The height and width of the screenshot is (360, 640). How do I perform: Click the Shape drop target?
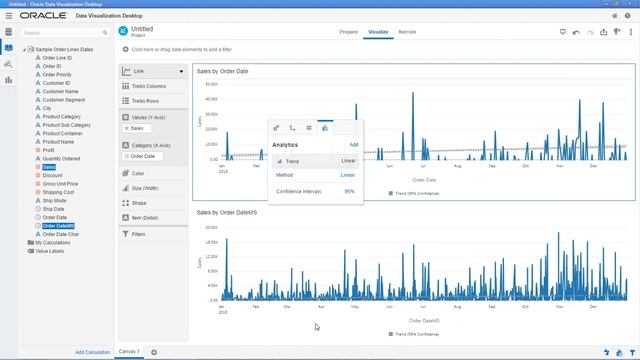tap(153, 203)
